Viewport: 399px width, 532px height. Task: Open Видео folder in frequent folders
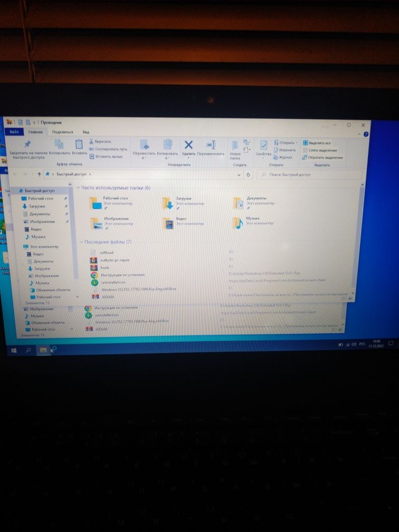point(184,223)
